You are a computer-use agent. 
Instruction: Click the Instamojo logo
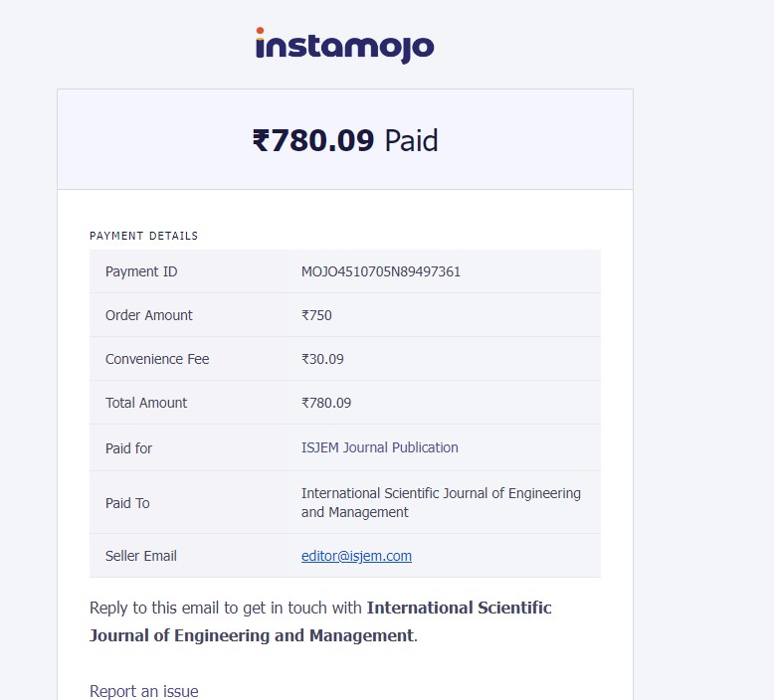(344, 46)
